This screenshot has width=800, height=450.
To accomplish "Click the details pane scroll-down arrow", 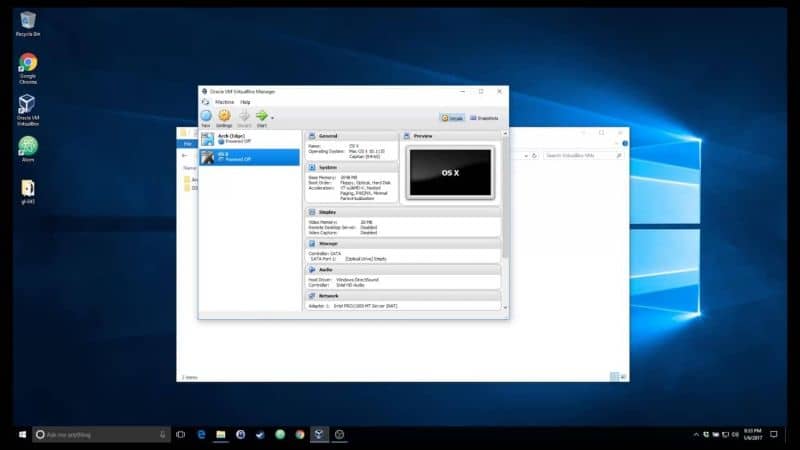I will pos(505,308).
